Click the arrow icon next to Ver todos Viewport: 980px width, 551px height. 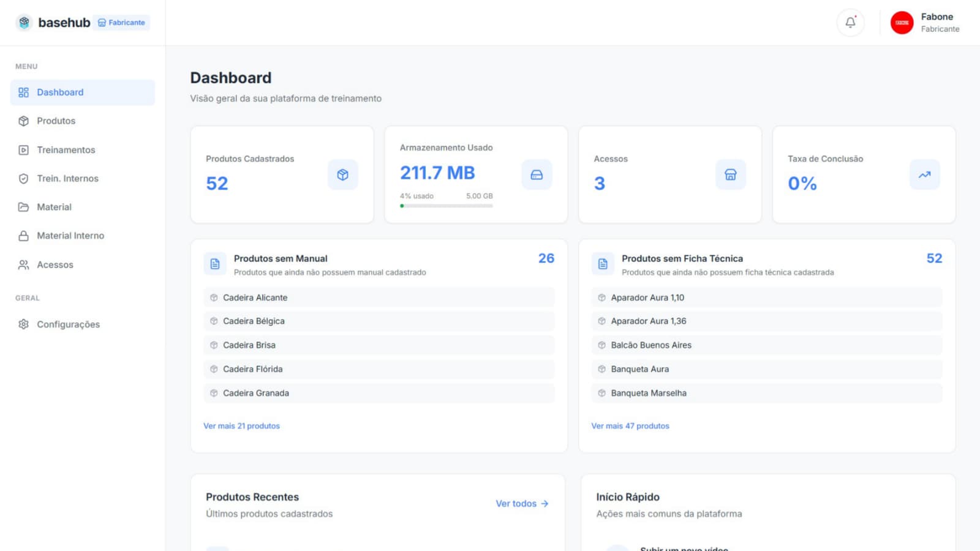(545, 504)
